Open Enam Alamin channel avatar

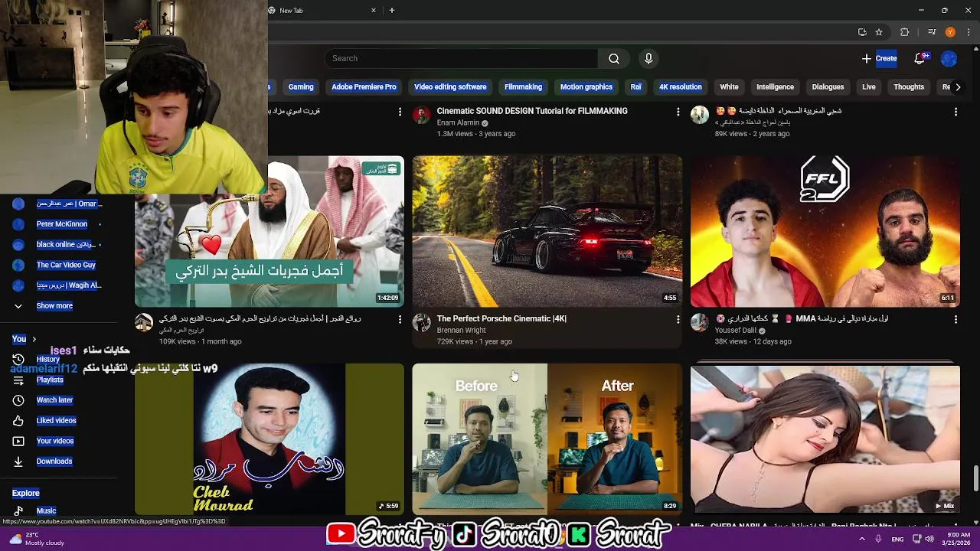pyautogui.click(x=422, y=115)
